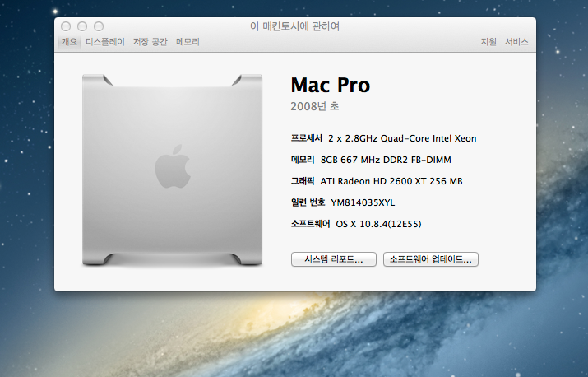
Task: Minimize the window with the middle title-bar button
Action: [x=82, y=27]
